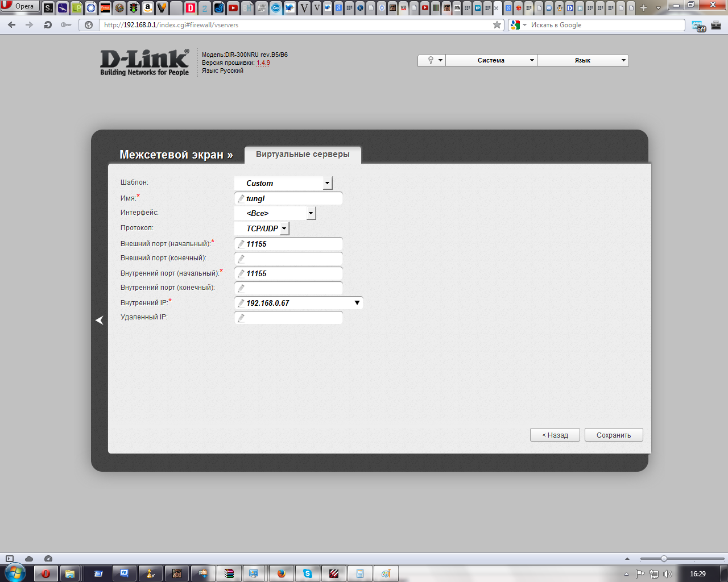This screenshot has height=582, width=728.
Task: Expand the Внутренний IP address list arrow
Action: (357, 303)
